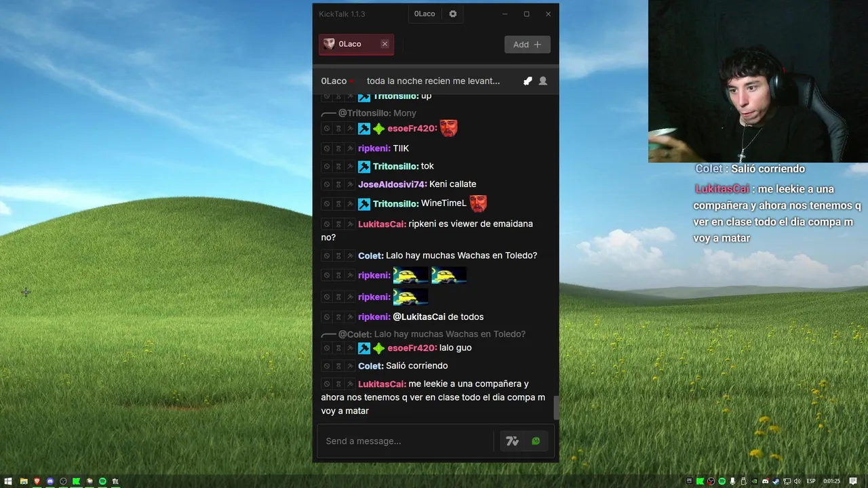Open KickTalk settings gear
Image resolution: width=868 pixels, height=488 pixels.
453,14
